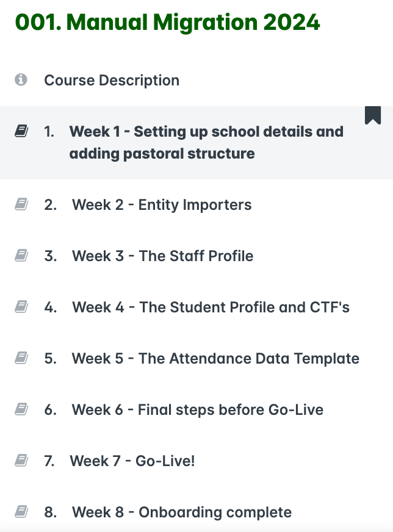Click the book icon beside Week 5
Screen dimensions: 393x532
(21, 358)
